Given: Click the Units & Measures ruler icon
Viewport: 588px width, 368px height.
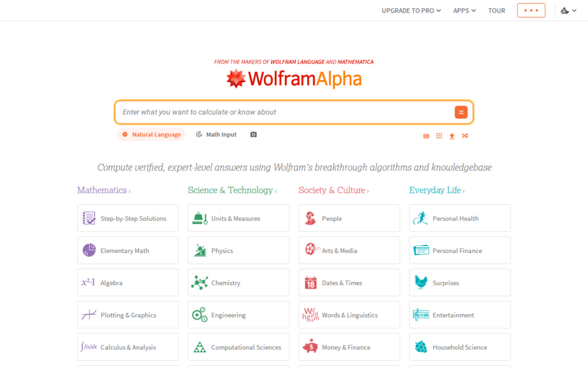Looking at the screenshot, I should click(x=200, y=218).
